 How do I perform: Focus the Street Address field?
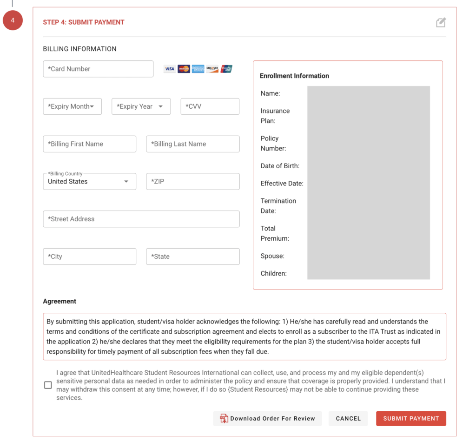click(141, 219)
